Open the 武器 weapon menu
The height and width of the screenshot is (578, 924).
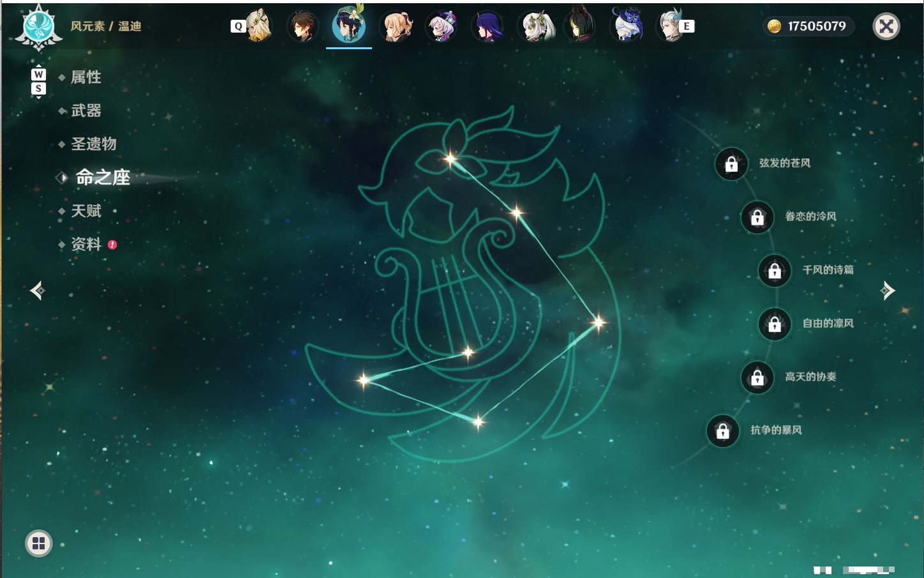pyautogui.click(x=86, y=110)
